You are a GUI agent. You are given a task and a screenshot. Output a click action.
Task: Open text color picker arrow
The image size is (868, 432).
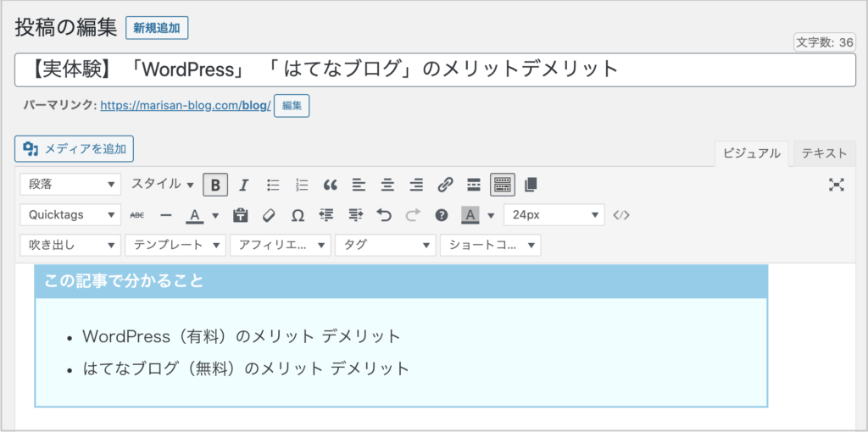tap(215, 215)
